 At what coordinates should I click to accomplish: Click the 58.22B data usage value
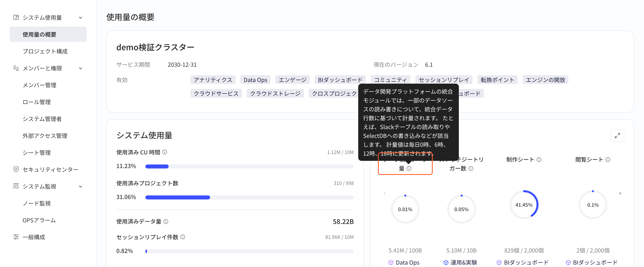[x=343, y=222]
